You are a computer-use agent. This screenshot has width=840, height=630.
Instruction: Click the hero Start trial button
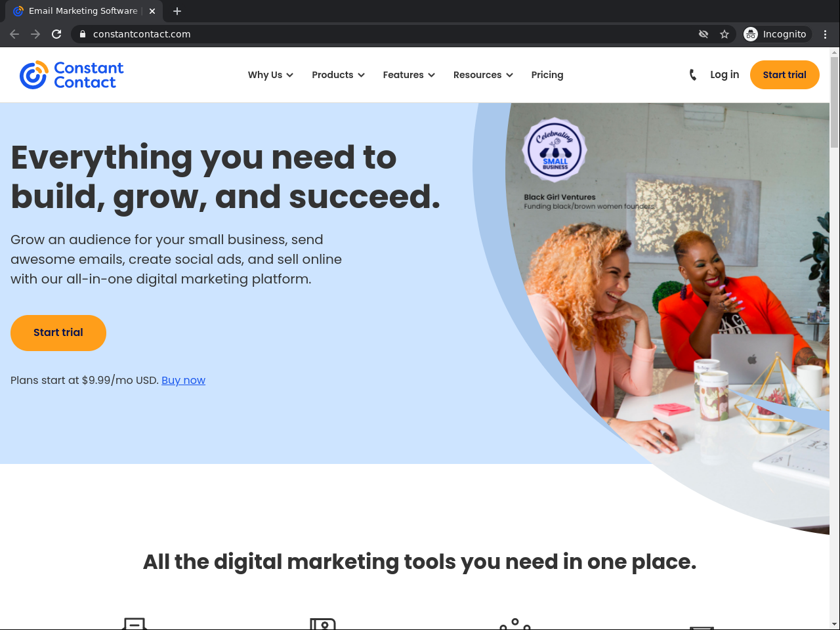pos(58,333)
